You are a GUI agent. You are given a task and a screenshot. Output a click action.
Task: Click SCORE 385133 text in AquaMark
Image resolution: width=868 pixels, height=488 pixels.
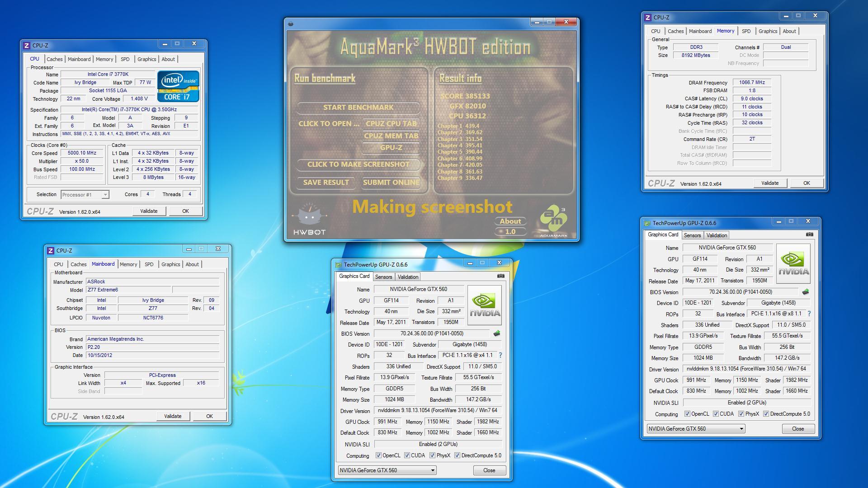(465, 96)
